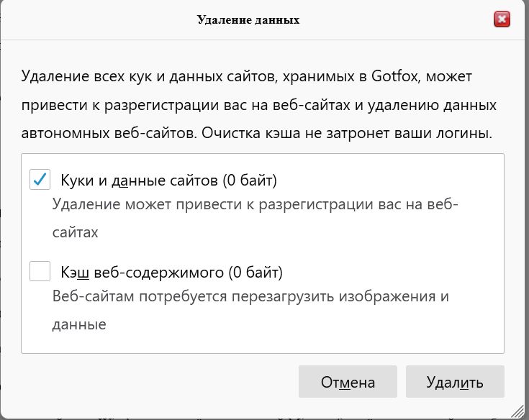Click the word данные below the cache option
Screen dimensions: 529x420
pos(79,324)
